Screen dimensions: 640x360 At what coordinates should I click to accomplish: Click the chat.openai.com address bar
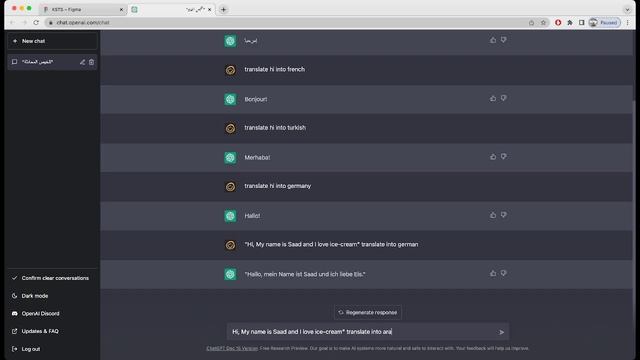[286, 22]
